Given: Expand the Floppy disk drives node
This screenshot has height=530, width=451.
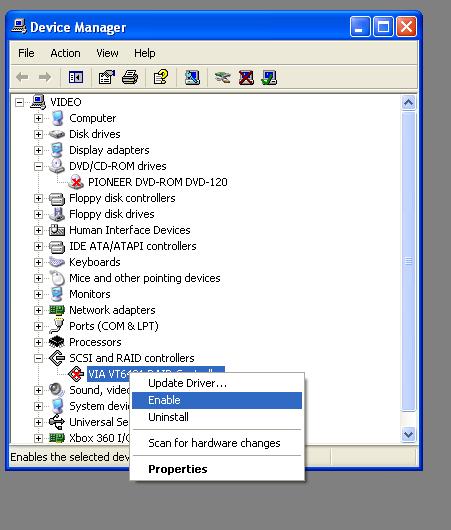Looking at the screenshot, I should [38, 214].
